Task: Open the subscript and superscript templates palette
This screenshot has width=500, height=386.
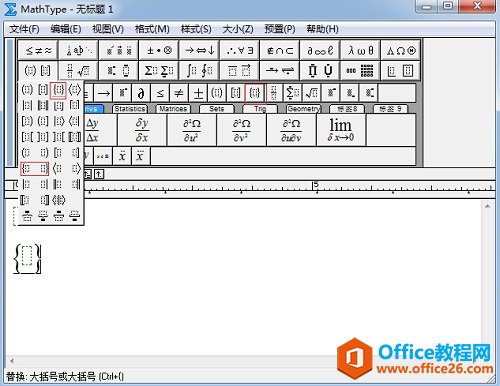Action: coord(119,70)
